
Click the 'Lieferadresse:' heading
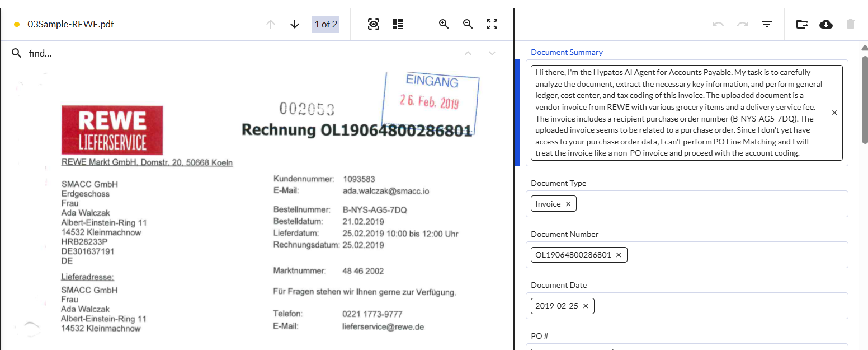pos(87,277)
